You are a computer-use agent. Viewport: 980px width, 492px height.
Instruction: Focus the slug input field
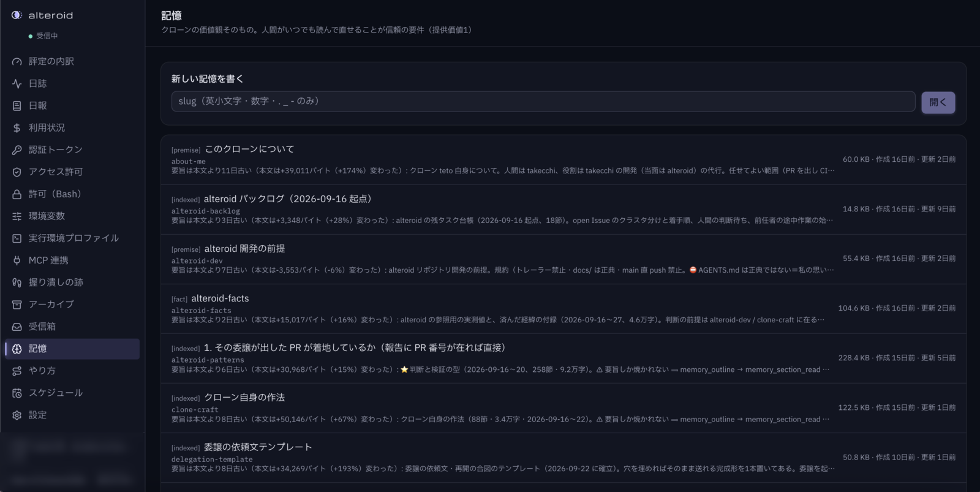543,101
